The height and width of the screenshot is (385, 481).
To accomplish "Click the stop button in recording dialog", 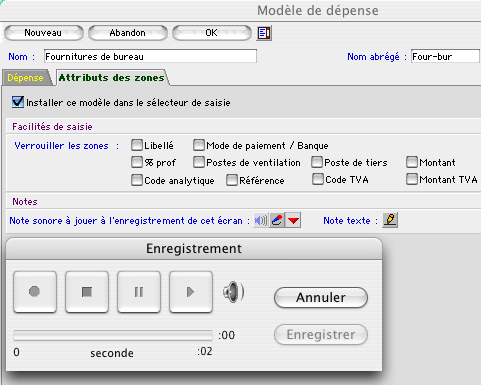I will coord(87,292).
